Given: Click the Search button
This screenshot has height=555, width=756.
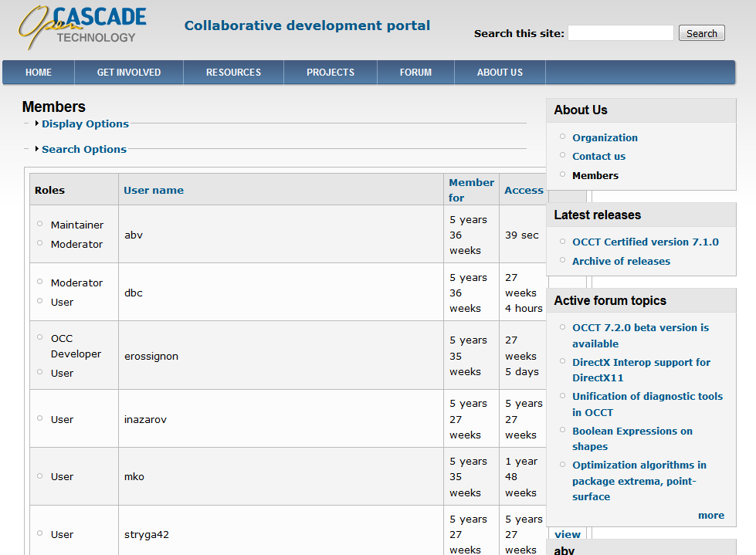Looking at the screenshot, I should tap(701, 33).
